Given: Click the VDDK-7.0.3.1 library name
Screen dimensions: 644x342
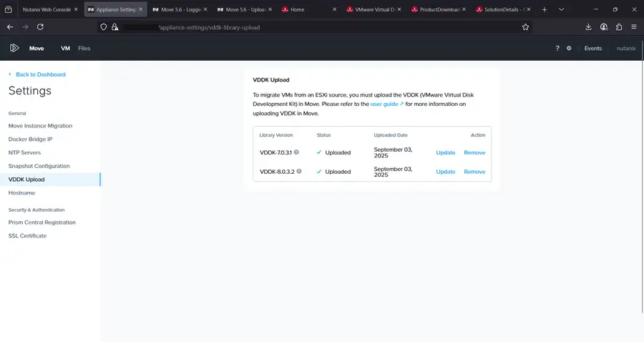Looking at the screenshot, I should click(x=275, y=152).
